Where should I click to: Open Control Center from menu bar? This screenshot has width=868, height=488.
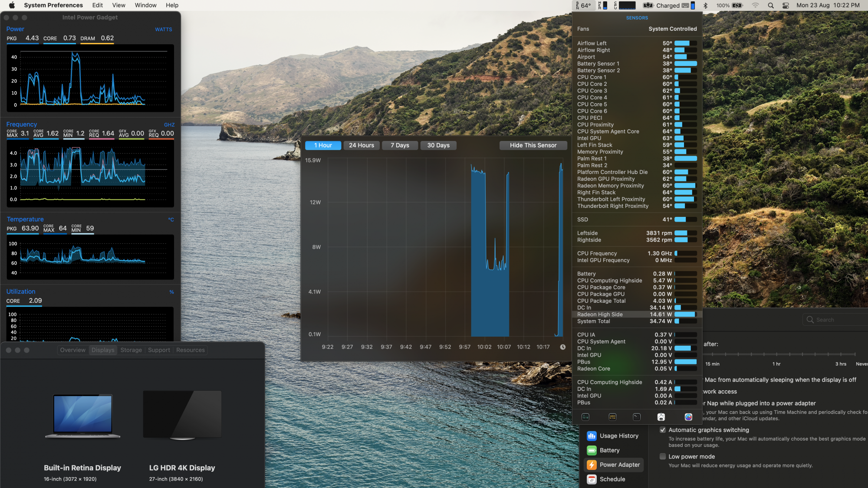[786, 5]
